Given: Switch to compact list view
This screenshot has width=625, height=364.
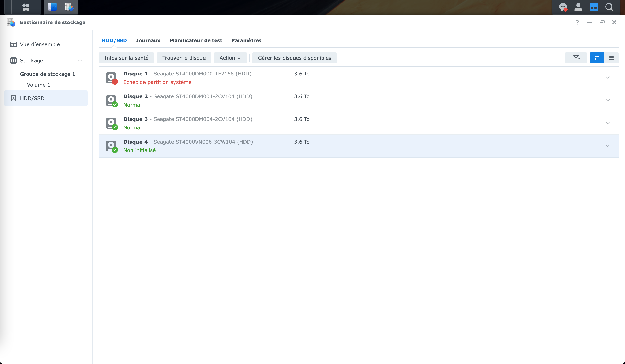Looking at the screenshot, I should tap(611, 58).
